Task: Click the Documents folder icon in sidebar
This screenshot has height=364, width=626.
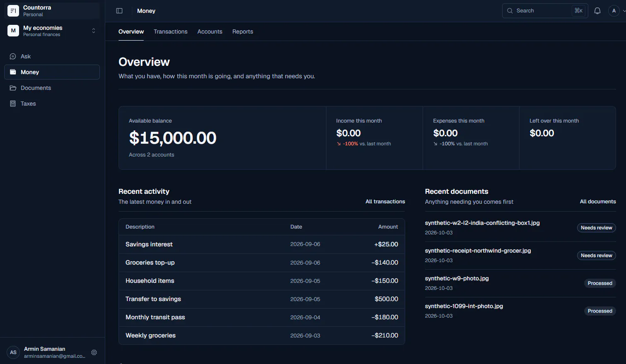Action: pyautogui.click(x=13, y=88)
